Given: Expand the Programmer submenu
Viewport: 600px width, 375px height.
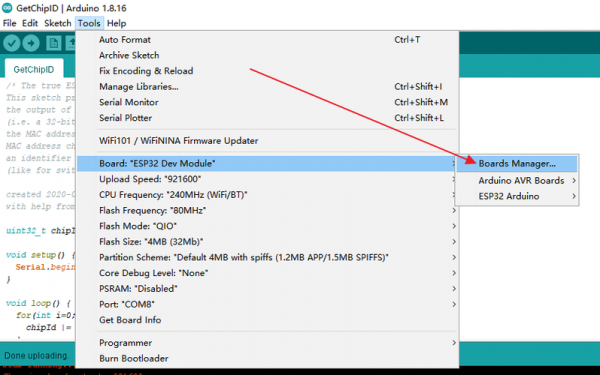Looking at the screenshot, I should [267, 343].
